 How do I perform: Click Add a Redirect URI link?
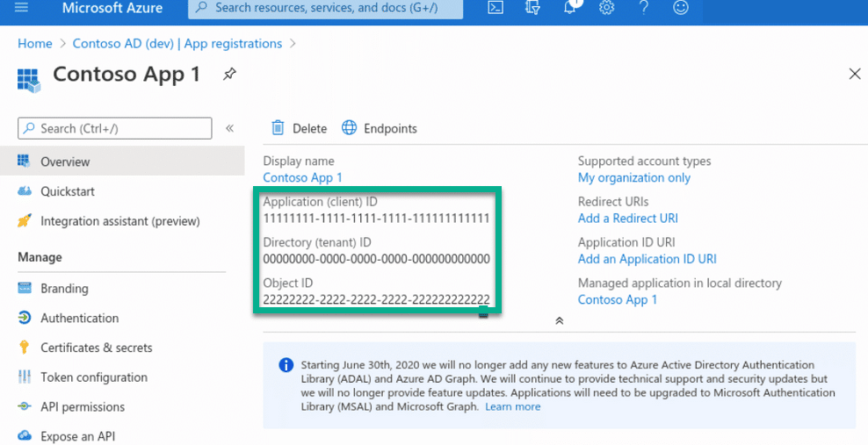click(628, 219)
